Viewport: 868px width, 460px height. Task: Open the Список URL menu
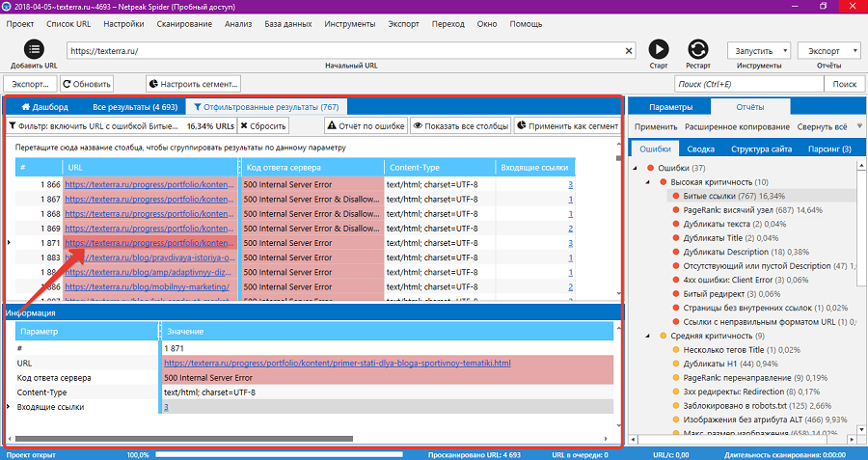[x=68, y=24]
